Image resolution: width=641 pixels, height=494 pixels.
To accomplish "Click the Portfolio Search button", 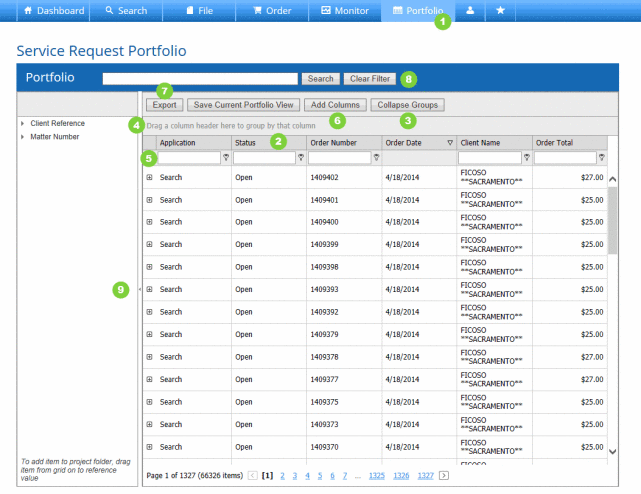I will point(320,79).
